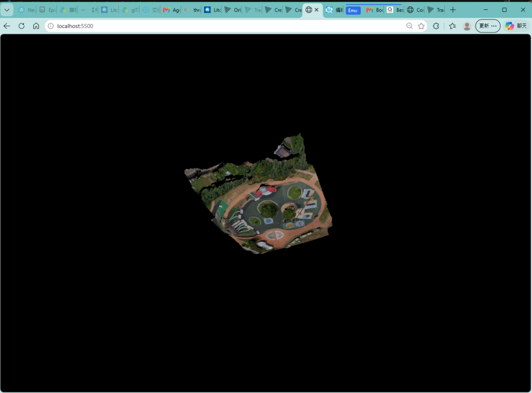
Task: Expand the tab actions dropdown
Action: [x=7, y=10]
